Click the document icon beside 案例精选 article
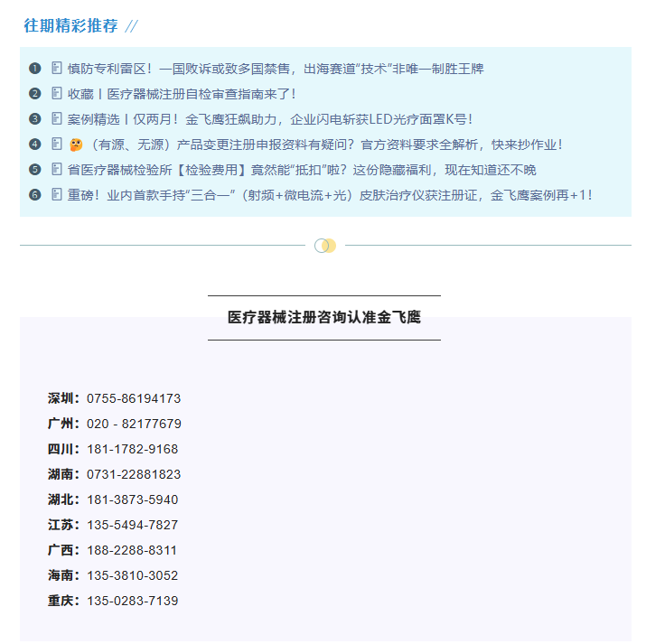Viewport: 646px width, 644px height. tap(57, 119)
